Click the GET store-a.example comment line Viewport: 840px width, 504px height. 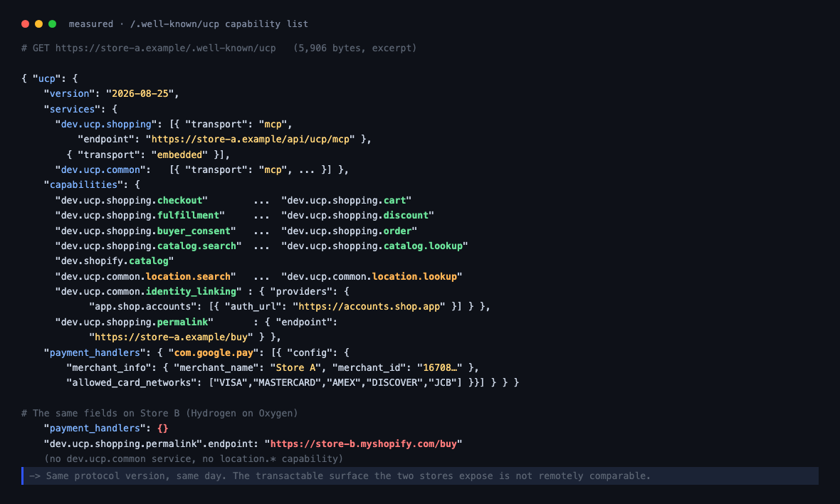coord(219,48)
